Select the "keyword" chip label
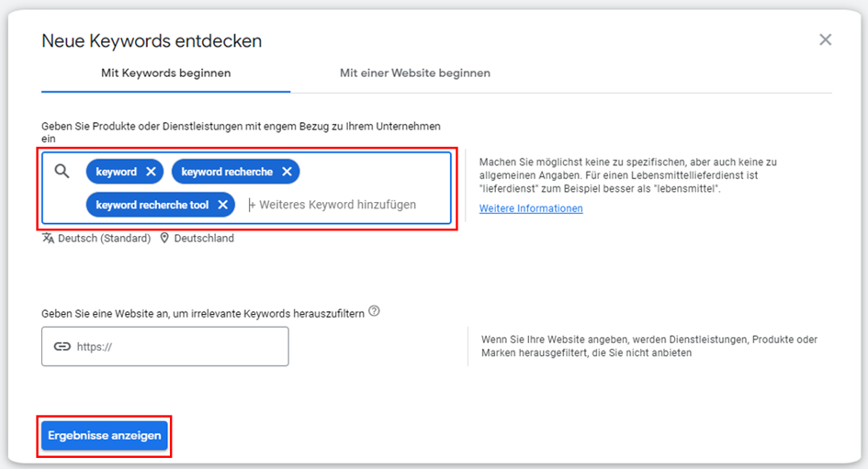868x469 pixels. (x=116, y=172)
